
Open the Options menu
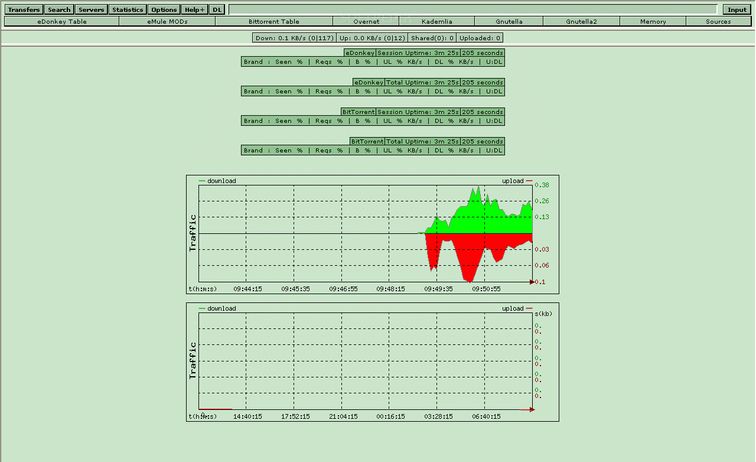click(164, 9)
